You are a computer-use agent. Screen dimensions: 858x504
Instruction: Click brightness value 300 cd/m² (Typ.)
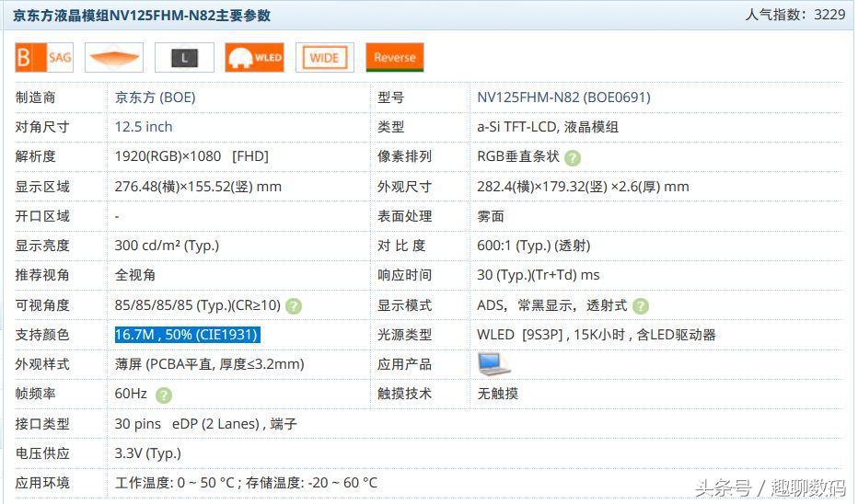tap(167, 246)
